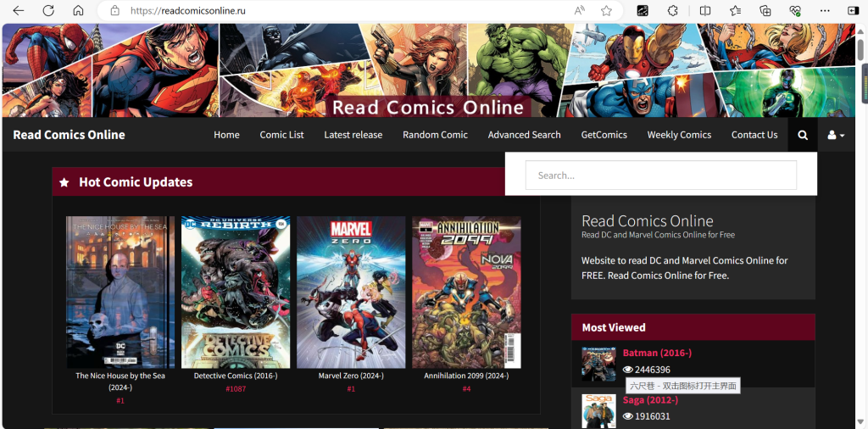The image size is (868, 429).
Task: Open the Latest release menu item
Action: tap(353, 135)
